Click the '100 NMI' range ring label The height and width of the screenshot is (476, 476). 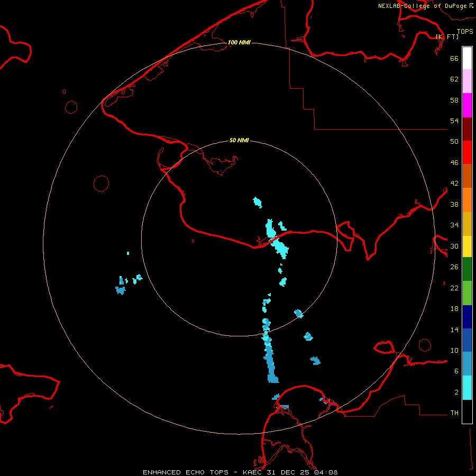(239, 42)
